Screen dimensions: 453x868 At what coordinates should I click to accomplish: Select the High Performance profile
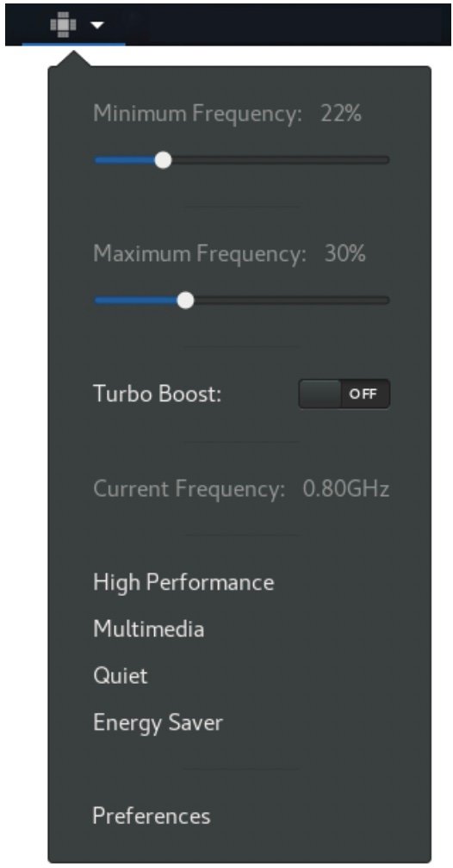click(x=183, y=582)
